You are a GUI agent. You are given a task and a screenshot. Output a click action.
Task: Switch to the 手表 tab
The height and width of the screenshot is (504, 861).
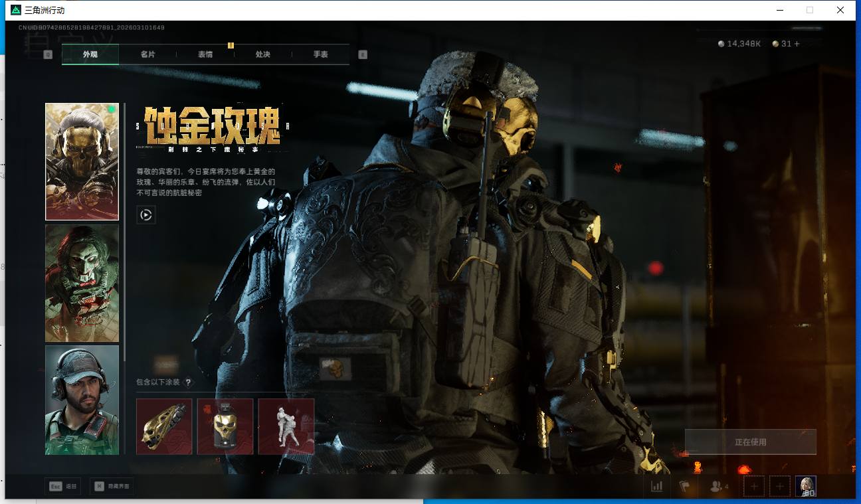pos(321,54)
